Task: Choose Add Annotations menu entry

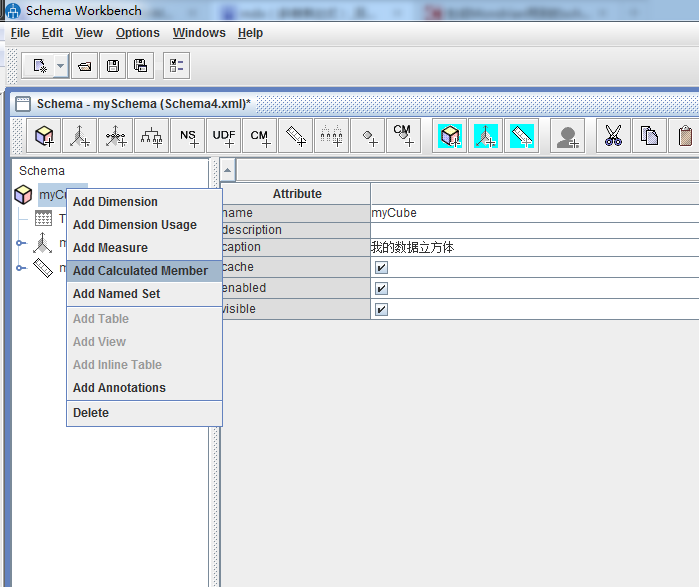Action: pos(144,388)
